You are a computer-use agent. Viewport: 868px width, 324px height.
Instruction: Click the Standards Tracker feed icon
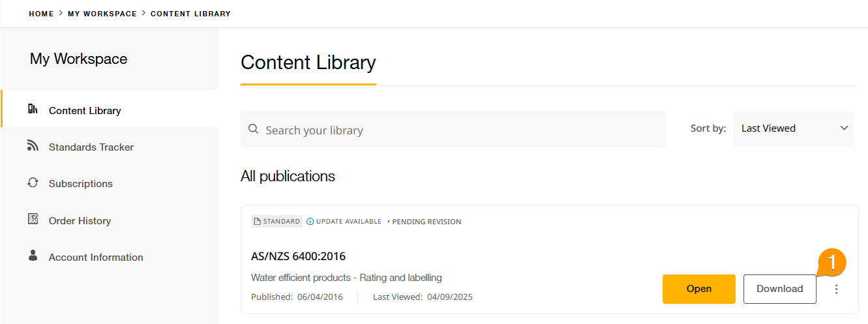pos(33,145)
